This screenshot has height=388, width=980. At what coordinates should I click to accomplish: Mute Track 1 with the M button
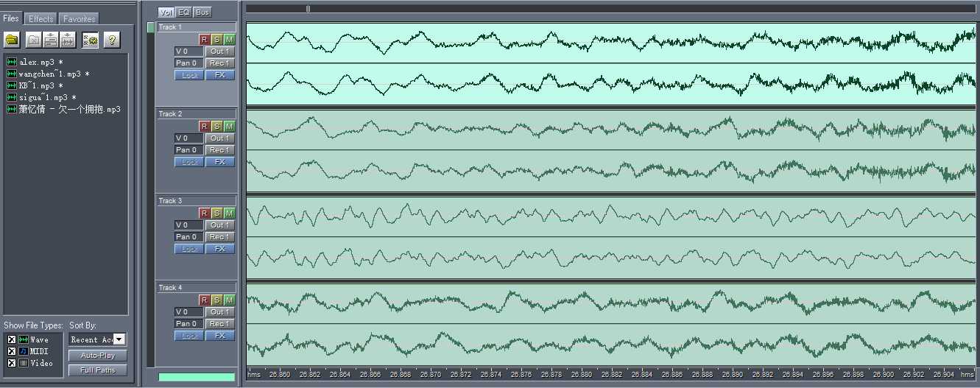[x=229, y=40]
